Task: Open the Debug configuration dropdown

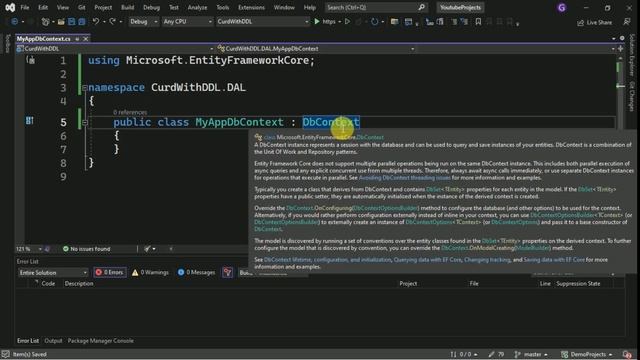Action: point(143,22)
